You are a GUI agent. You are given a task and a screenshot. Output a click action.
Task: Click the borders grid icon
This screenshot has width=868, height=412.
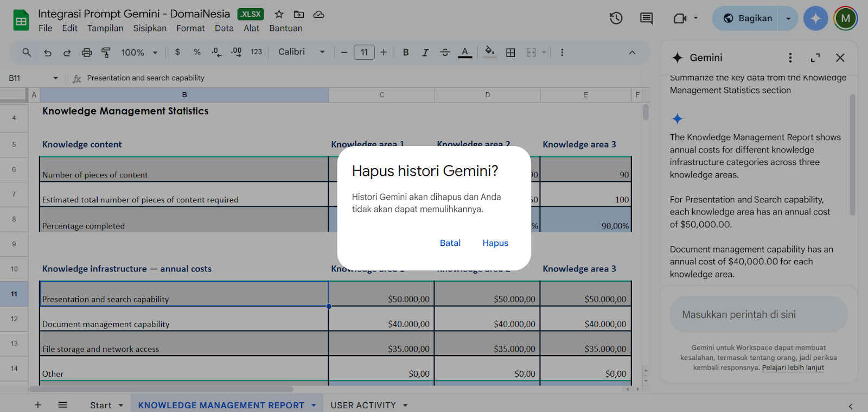coord(510,53)
